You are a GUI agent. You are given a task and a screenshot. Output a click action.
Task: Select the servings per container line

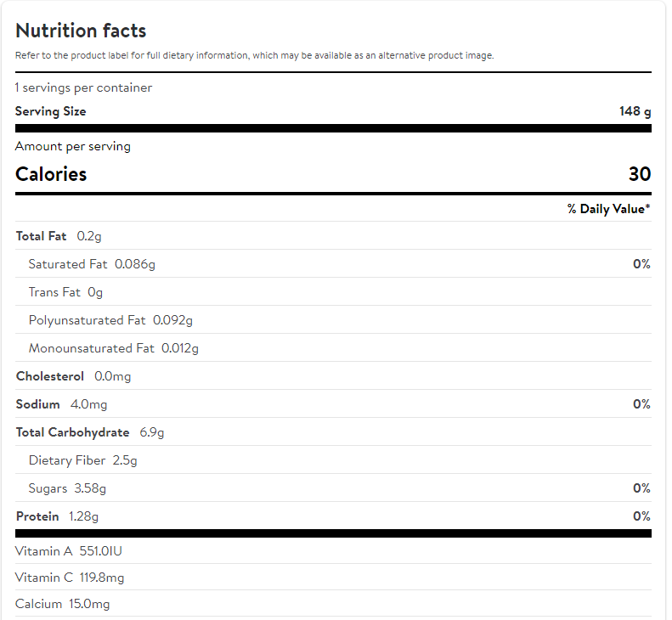[x=83, y=87]
